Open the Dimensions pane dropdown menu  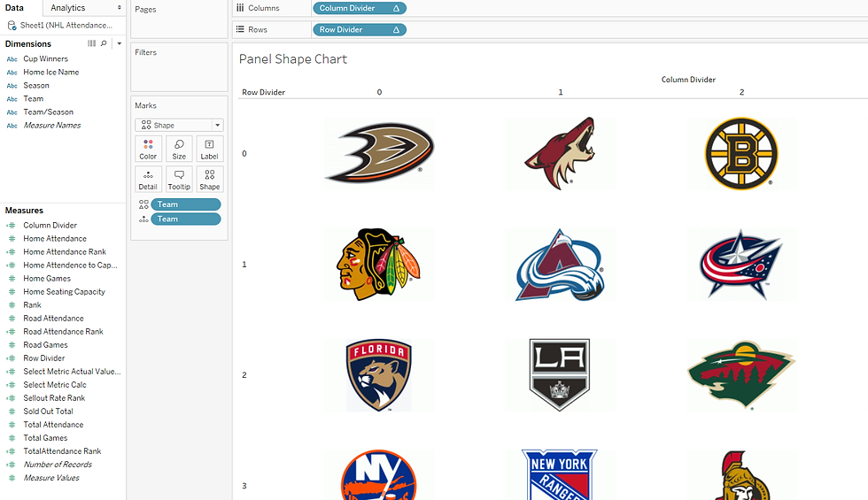(119, 43)
